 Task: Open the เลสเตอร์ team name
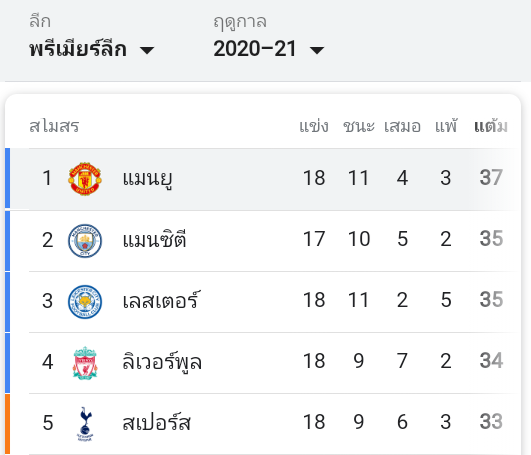coord(162,300)
